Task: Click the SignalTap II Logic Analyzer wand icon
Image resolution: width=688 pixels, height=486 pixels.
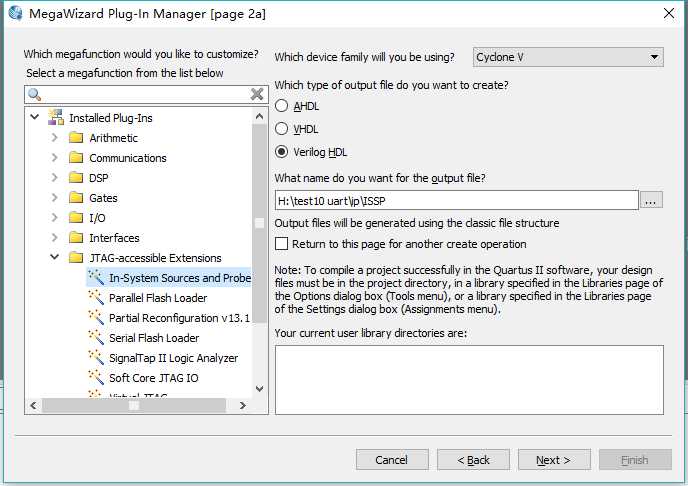Action: point(96,357)
